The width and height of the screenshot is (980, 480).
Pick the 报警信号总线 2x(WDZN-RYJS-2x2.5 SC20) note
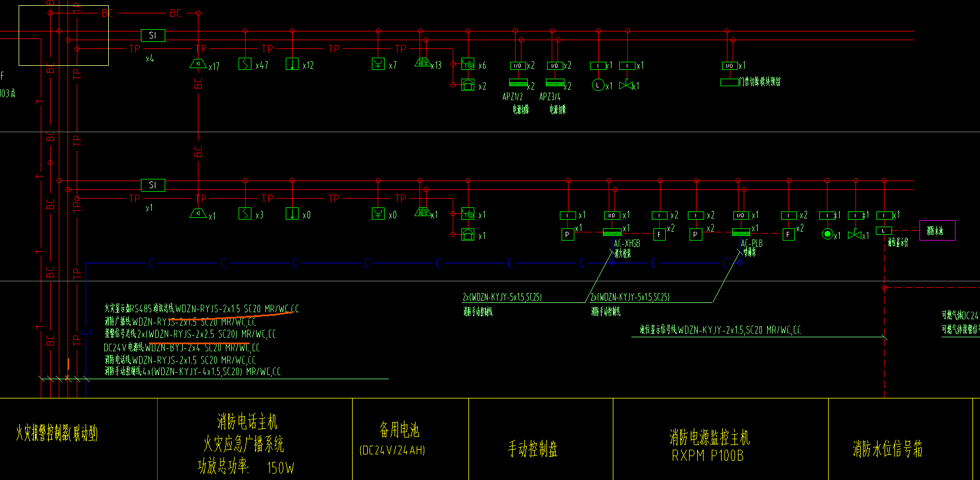[190, 334]
